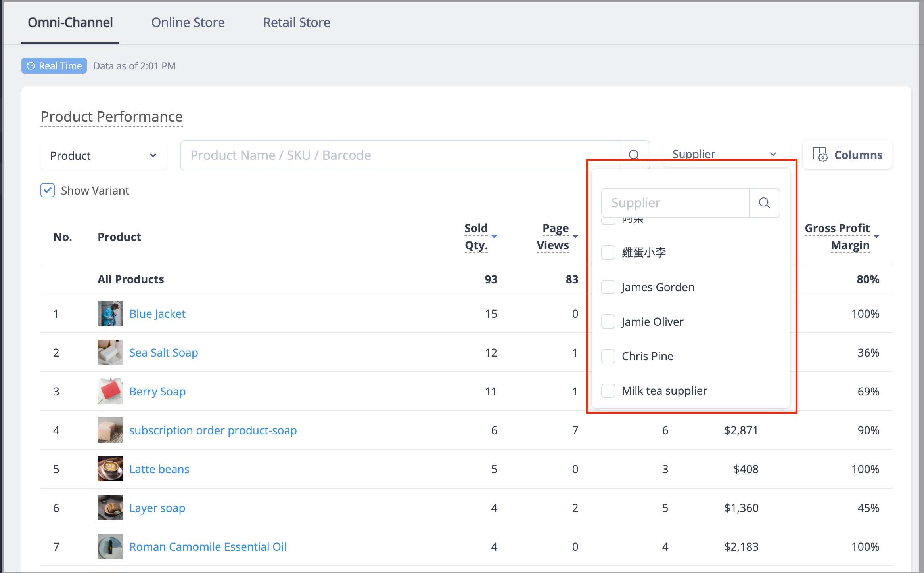The height and width of the screenshot is (573, 924).
Task: Open the Product type dropdown
Action: [104, 155]
